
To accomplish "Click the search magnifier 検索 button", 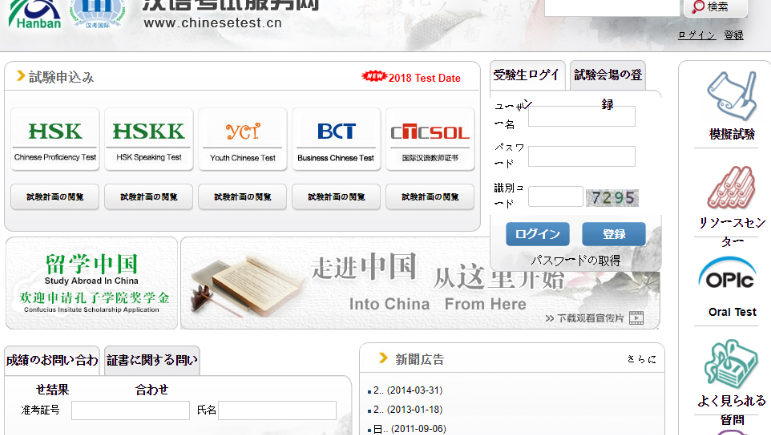I will (x=715, y=7).
